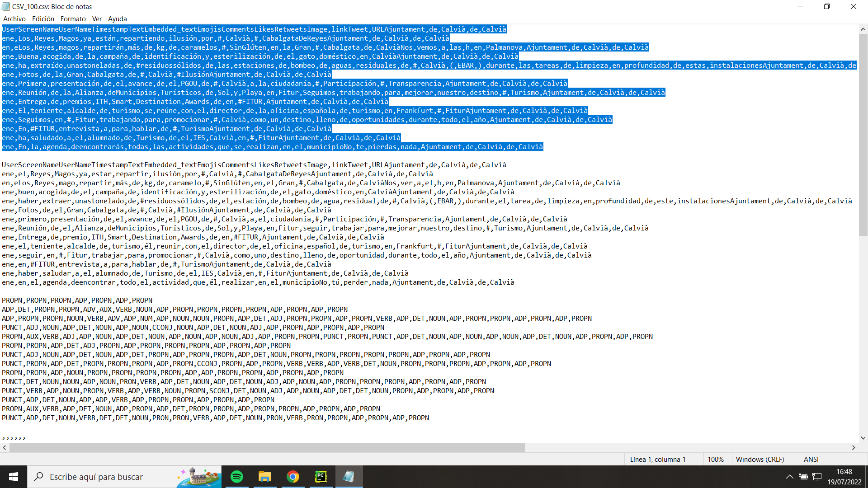Open the clock and date flyout
The image size is (868, 488).
click(844, 477)
